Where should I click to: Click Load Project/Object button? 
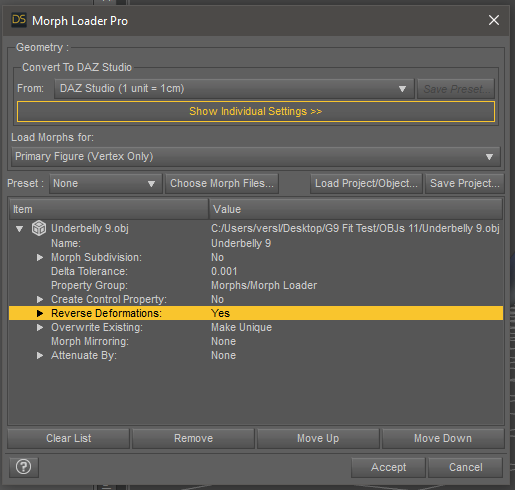point(366,183)
